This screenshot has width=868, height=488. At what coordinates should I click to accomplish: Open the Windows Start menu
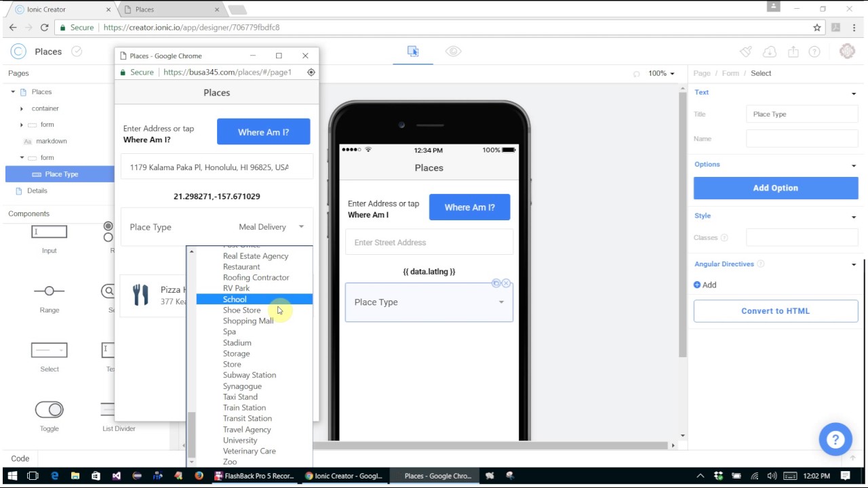[x=12, y=476]
